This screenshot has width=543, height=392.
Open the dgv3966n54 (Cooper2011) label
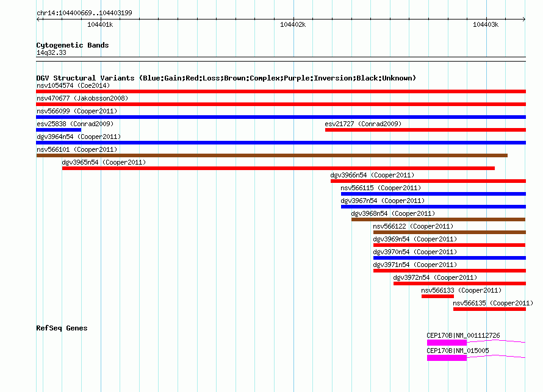point(372,175)
